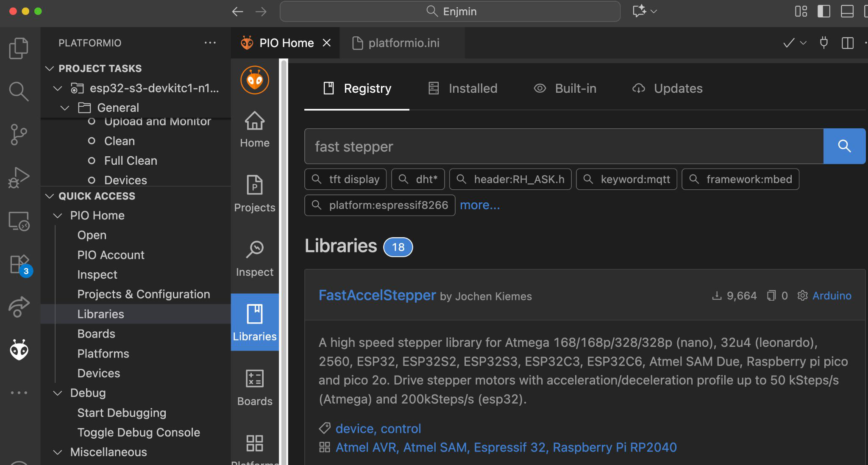Click the 'more...' search examples link

pos(480,205)
